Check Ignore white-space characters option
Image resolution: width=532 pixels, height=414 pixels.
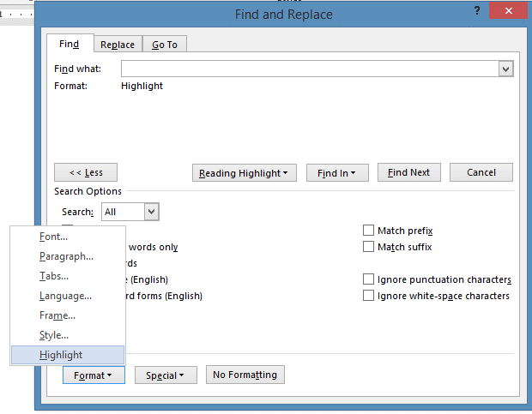(369, 296)
